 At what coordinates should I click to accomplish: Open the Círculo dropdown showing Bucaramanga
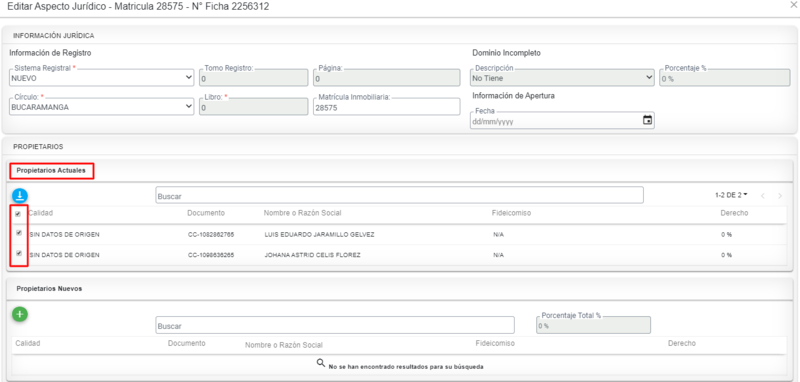click(102, 107)
